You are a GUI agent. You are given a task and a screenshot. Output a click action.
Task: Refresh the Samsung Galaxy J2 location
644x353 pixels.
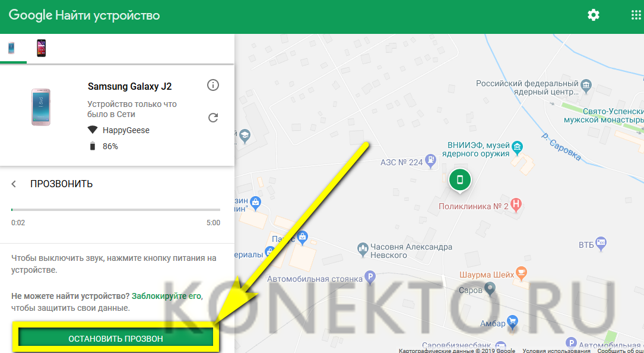(213, 118)
